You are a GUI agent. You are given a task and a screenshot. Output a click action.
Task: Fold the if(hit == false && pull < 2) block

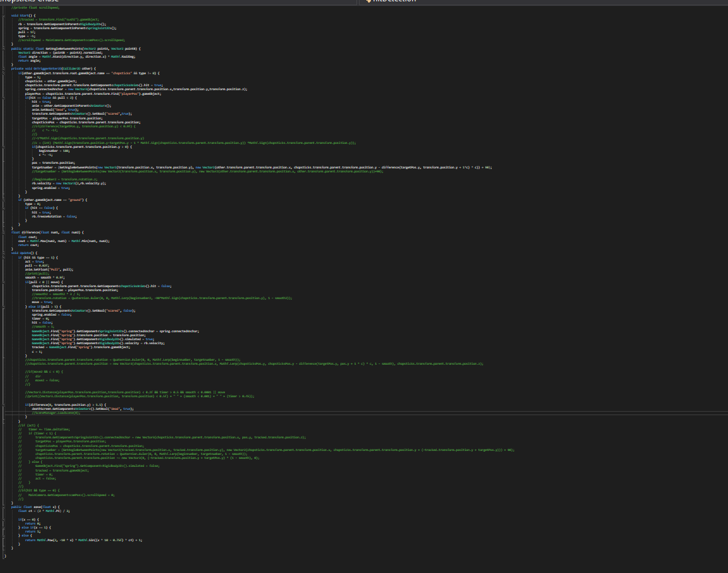tap(4, 98)
